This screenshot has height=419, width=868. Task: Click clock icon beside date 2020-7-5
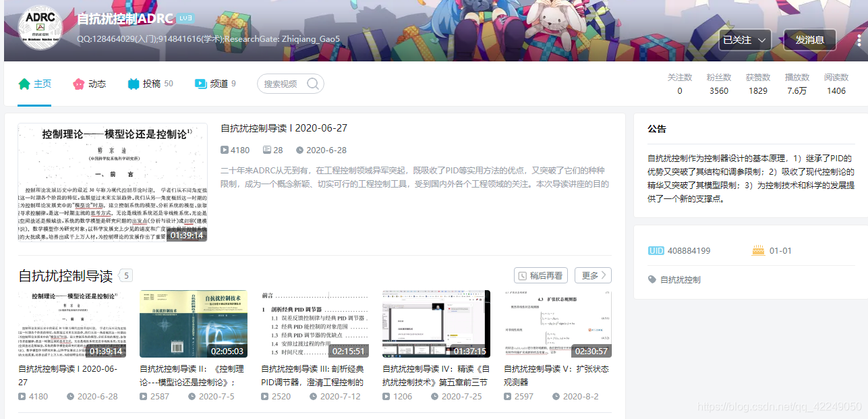192,397
